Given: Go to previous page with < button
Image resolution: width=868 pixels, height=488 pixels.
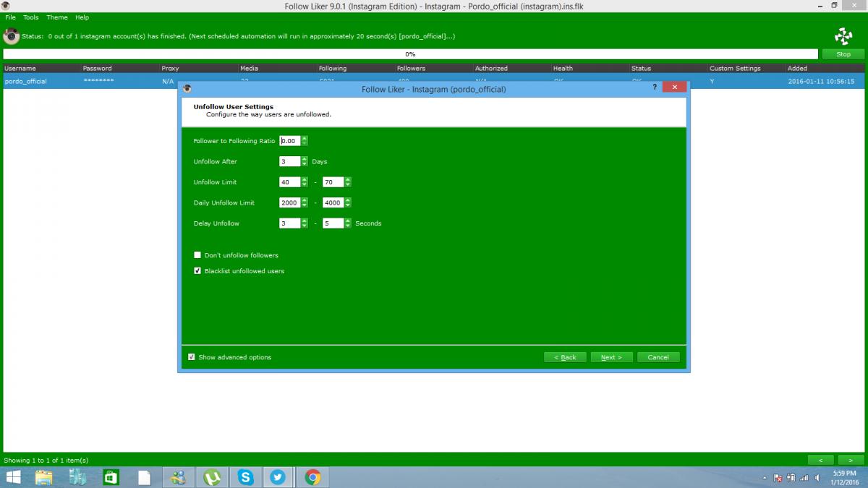Looking at the screenshot, I should coord(820,460).
